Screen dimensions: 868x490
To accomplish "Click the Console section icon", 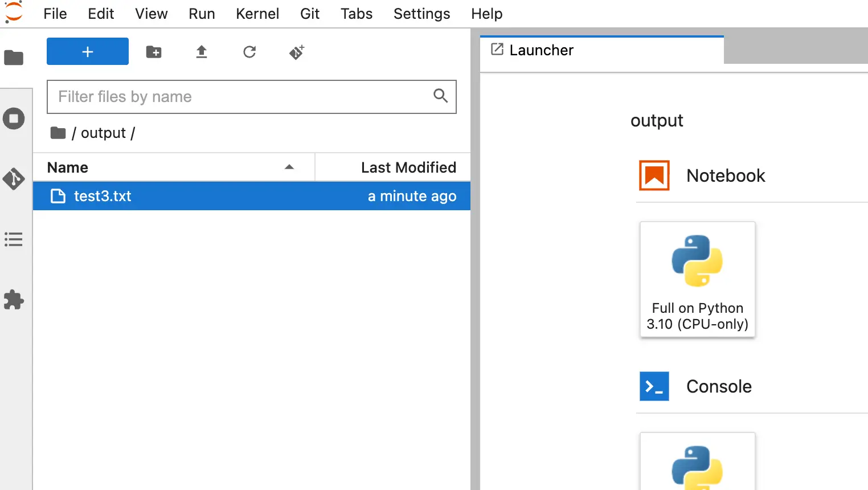I will 654,386.
